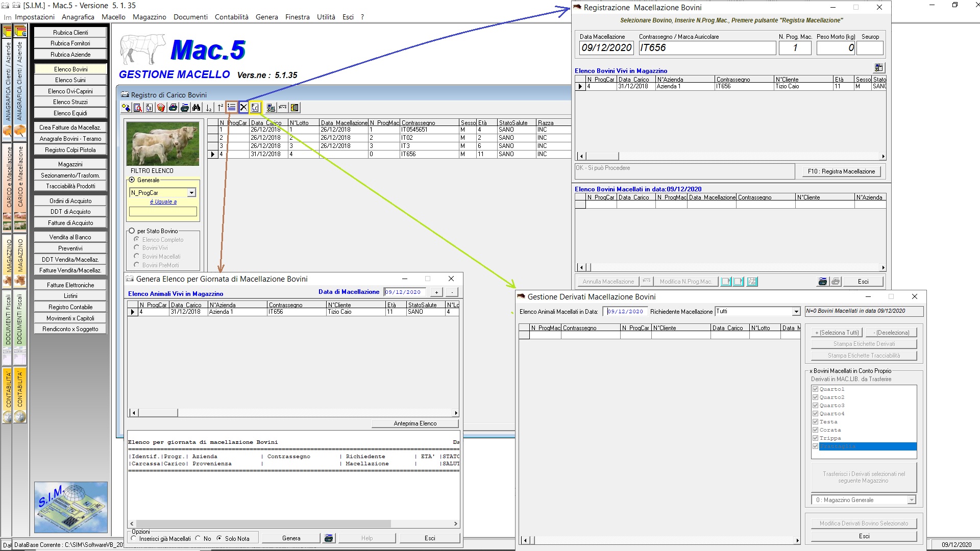
Task: Click the binoculars search icon in Registro toolbar
Action: [x=197, y=108]
